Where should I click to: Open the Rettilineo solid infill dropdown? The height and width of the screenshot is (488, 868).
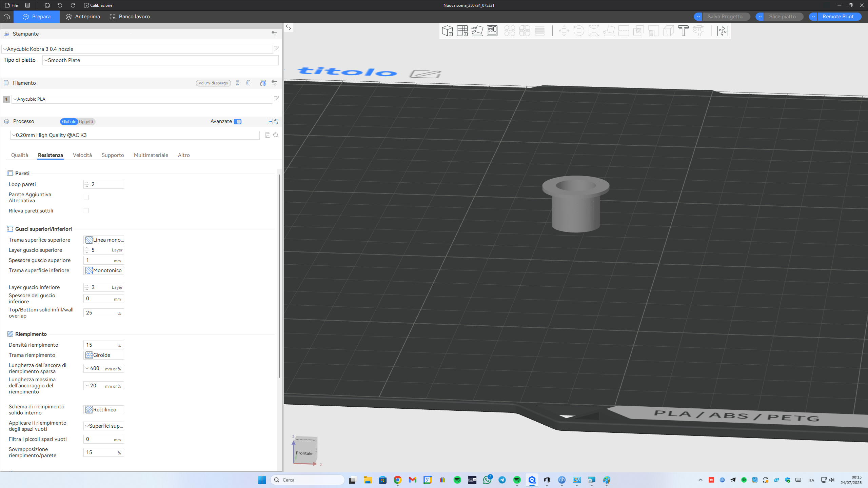[104, 410]
